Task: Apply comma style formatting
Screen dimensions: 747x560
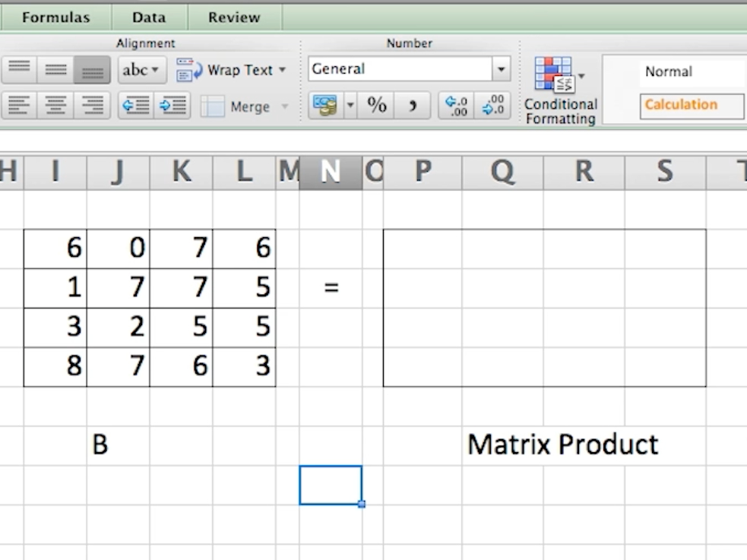Action: tap(413, 106)
